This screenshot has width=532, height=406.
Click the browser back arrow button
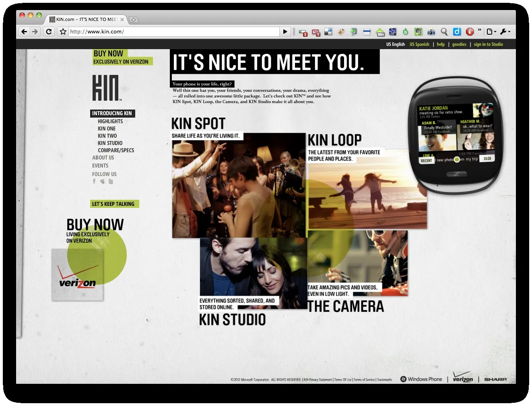pos(24,31)
